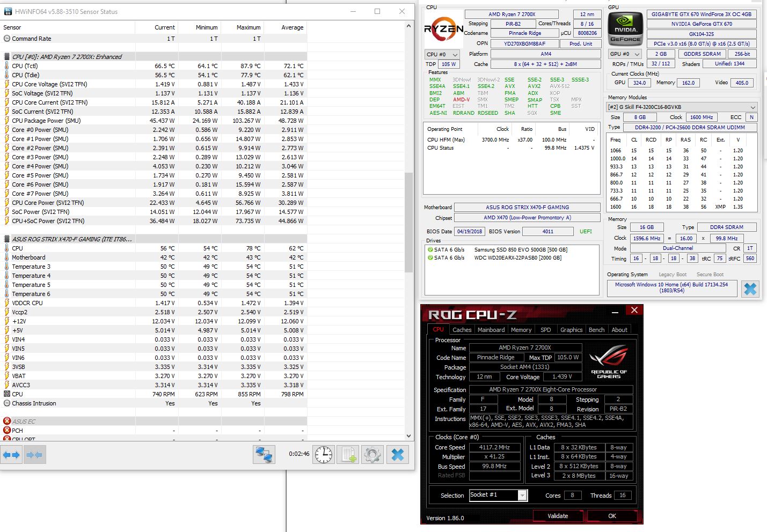Click the AMD Ryzen logo image

(444, 29)
